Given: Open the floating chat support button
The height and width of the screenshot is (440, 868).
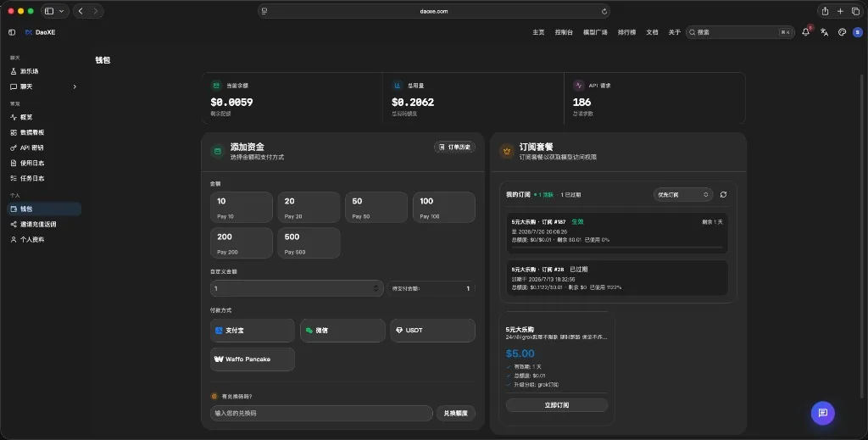Looking at the screenshot, I should pyautogui.click(x=822, y=413).
